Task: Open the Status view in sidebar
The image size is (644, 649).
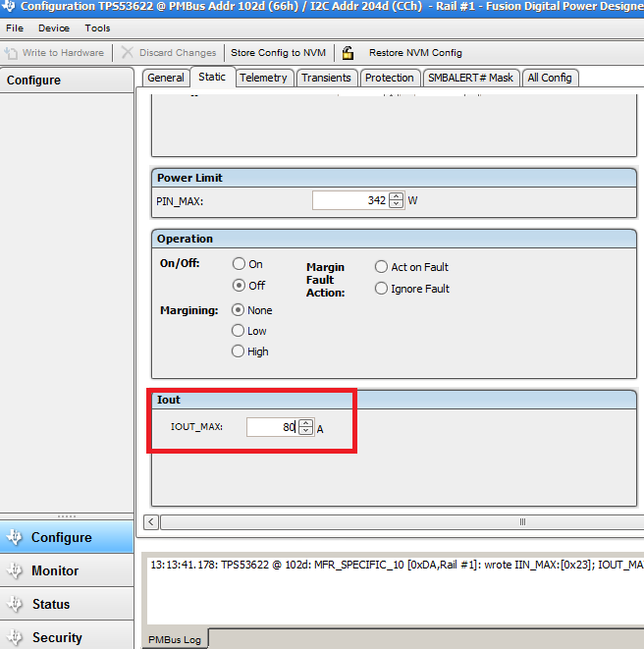Action: pyautogui.click(x=67, y=604)
